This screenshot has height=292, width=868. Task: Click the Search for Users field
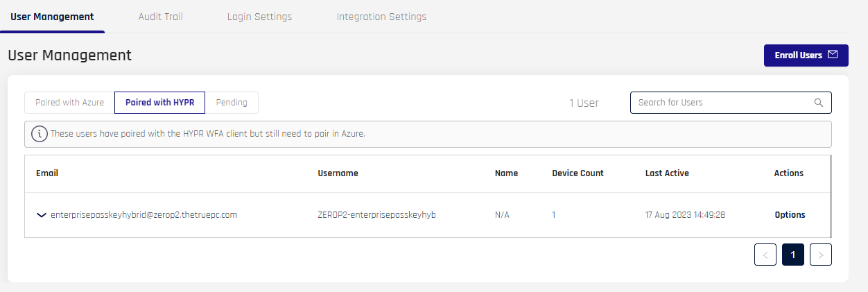point(721,103)
